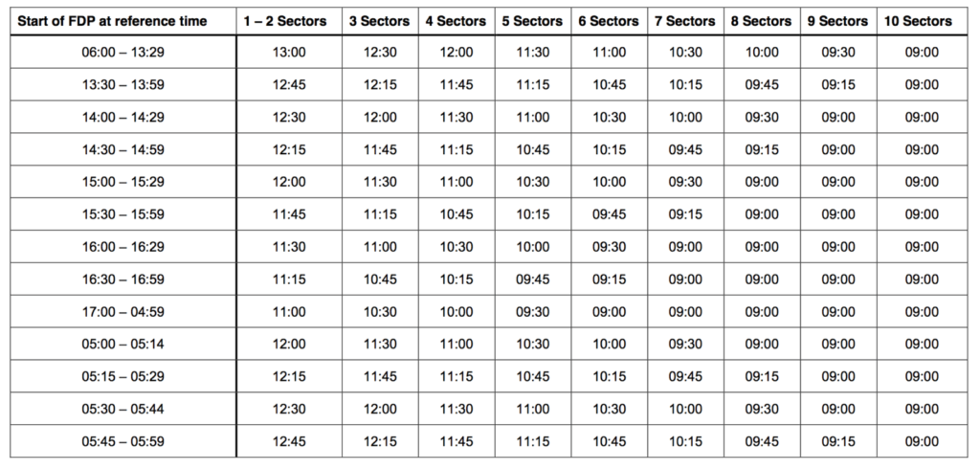This screenshot has height=469, width=980.
Task: Click the 17:00 – 04:59 row label
Action: pyautogui.click(x=123, y=312)
